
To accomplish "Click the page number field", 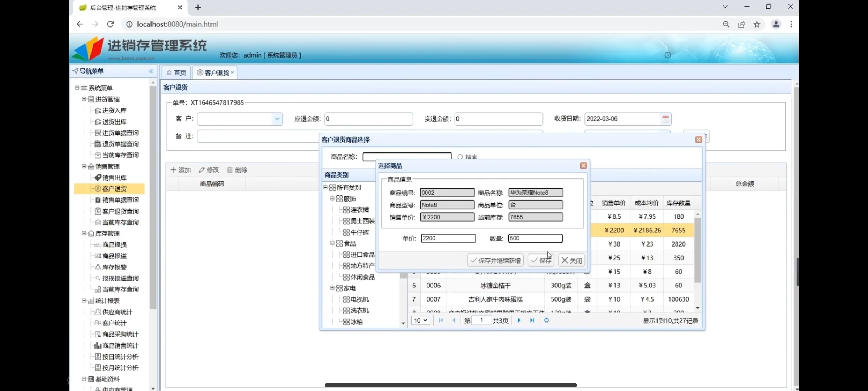I will point(482,320).
